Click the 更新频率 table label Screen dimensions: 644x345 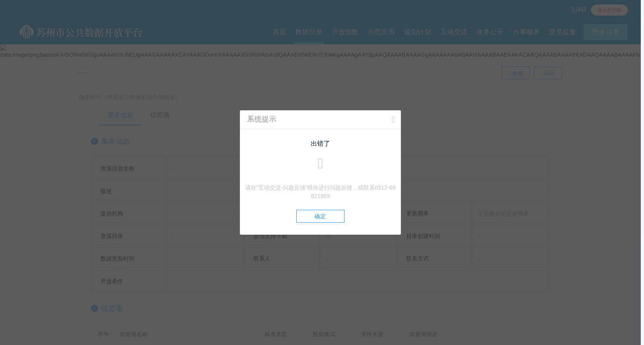(417, 214)
